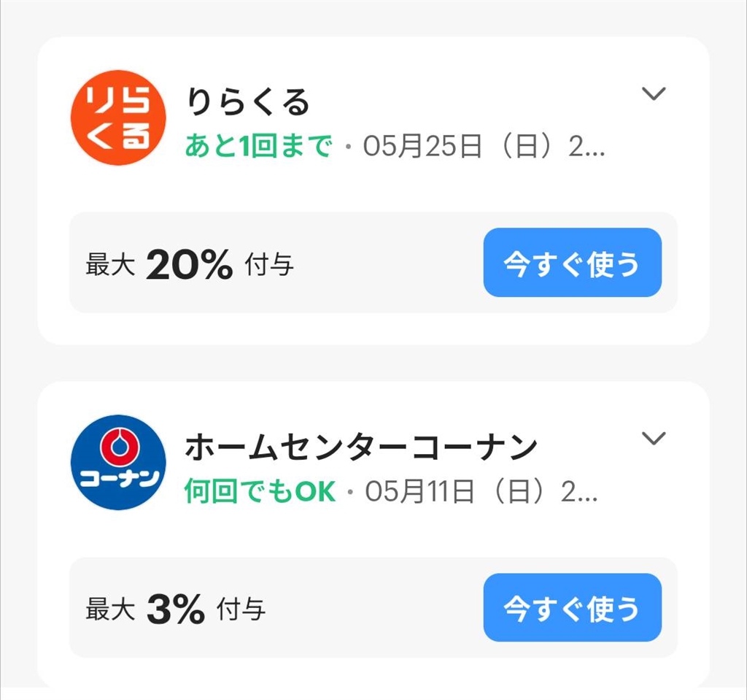This screenshot has width=747, height=700.
Task: Select the りらくる store name title
Action: [248, 102]
